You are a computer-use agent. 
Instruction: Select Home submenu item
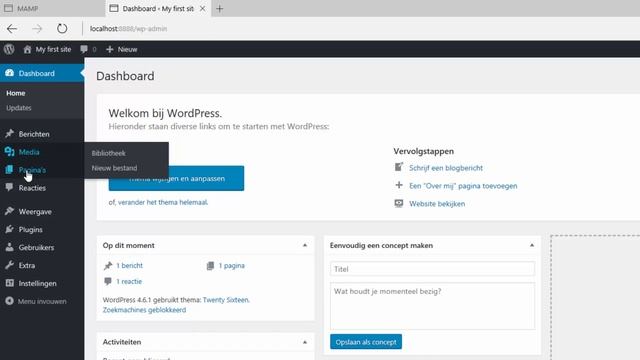[16, 93]
